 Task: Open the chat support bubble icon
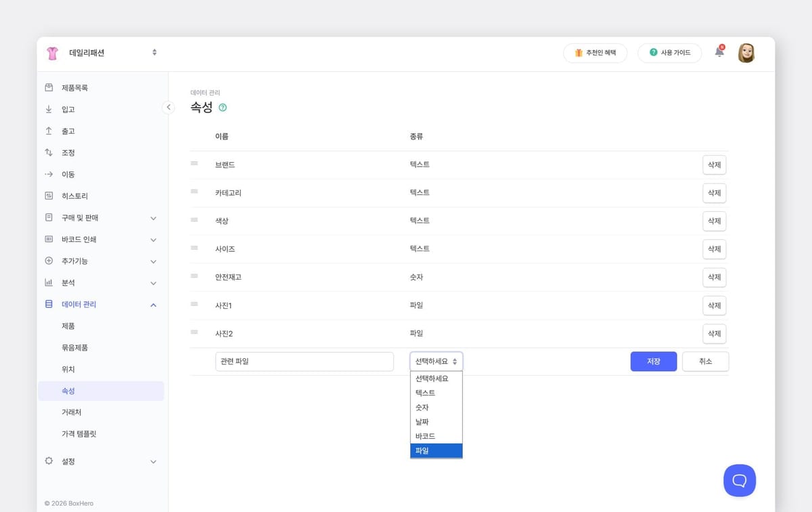tap(739, 480)
